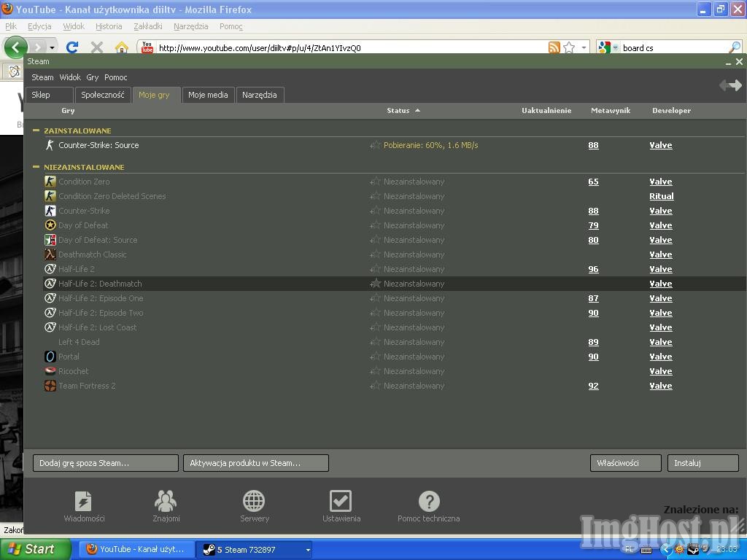Switch to the Moje media tab
747x560 pixels.
pyautogui.click(x=208, y=95)
